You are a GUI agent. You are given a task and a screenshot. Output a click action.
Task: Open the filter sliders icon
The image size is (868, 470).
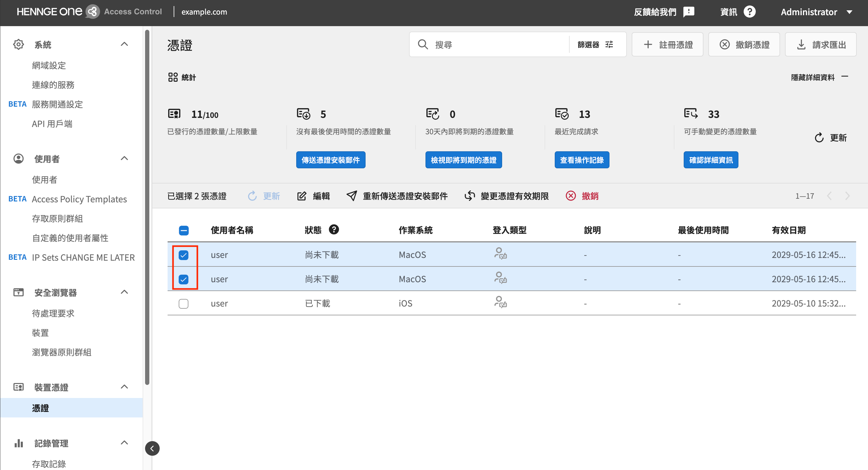tap(609, 44)
